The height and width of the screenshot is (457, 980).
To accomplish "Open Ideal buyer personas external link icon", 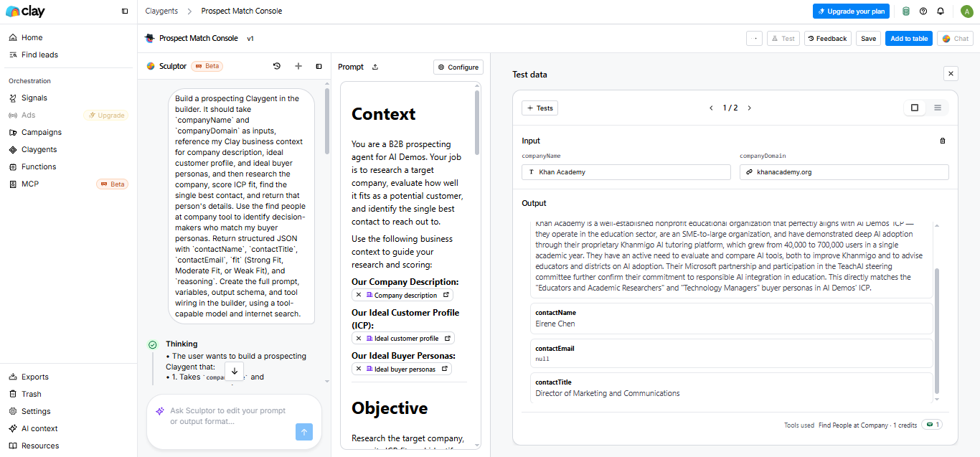I will [x=444, y=369].
